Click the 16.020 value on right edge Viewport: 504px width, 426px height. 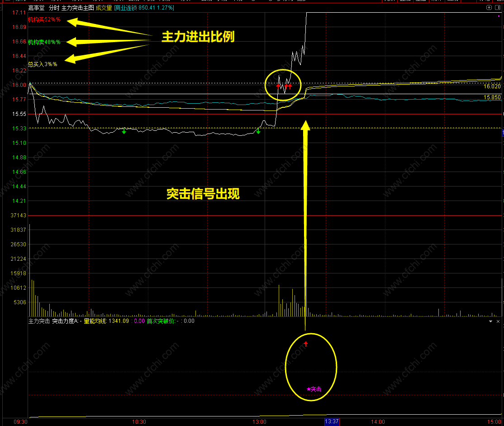[x=492, y=86]
